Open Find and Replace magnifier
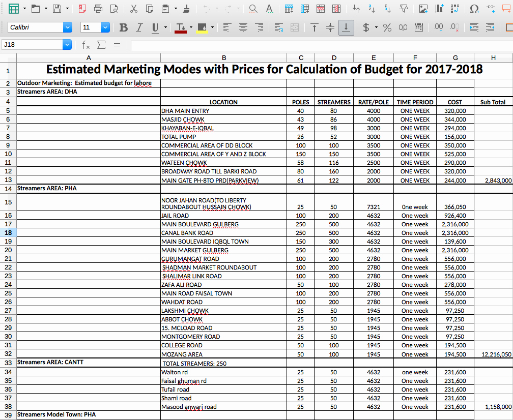The height and width of the screenshot is (420, 513). [253, 9]
